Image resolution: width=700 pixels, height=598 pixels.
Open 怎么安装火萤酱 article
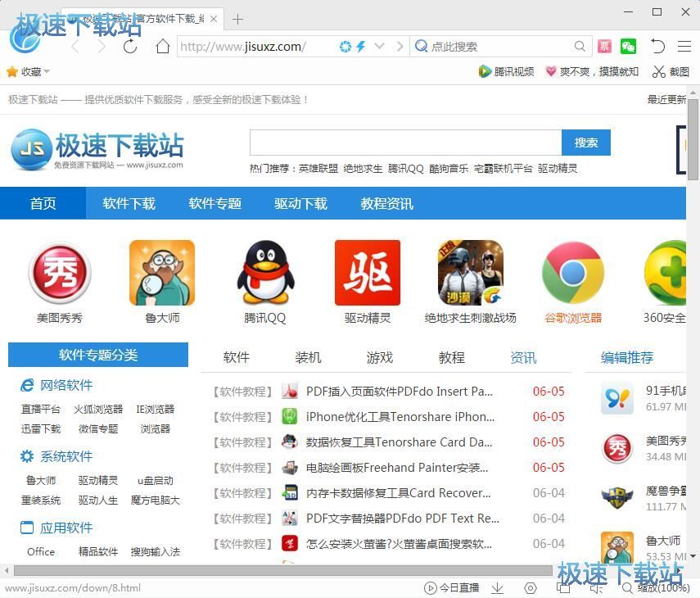[x=399, y=544]
